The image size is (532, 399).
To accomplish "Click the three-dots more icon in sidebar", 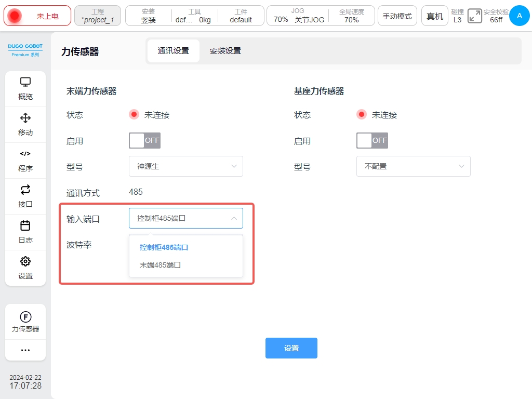I will pyautogui.click(x=25, y=350).
